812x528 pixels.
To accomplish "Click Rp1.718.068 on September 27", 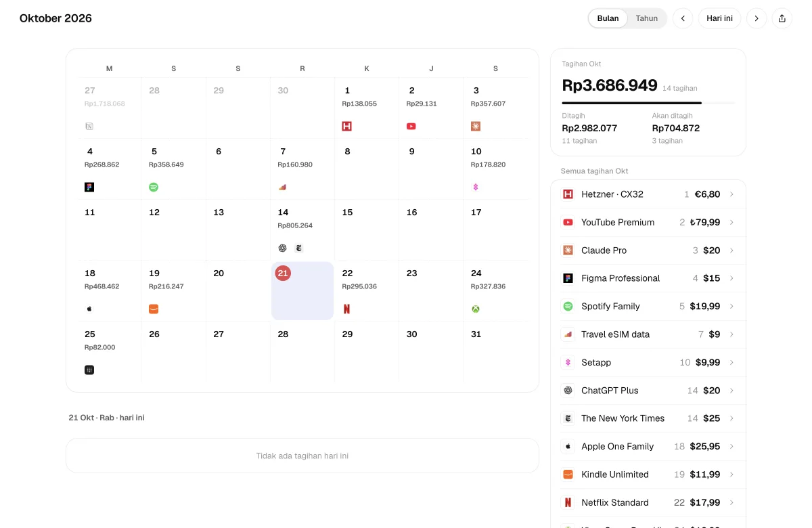I will point(105,104).
